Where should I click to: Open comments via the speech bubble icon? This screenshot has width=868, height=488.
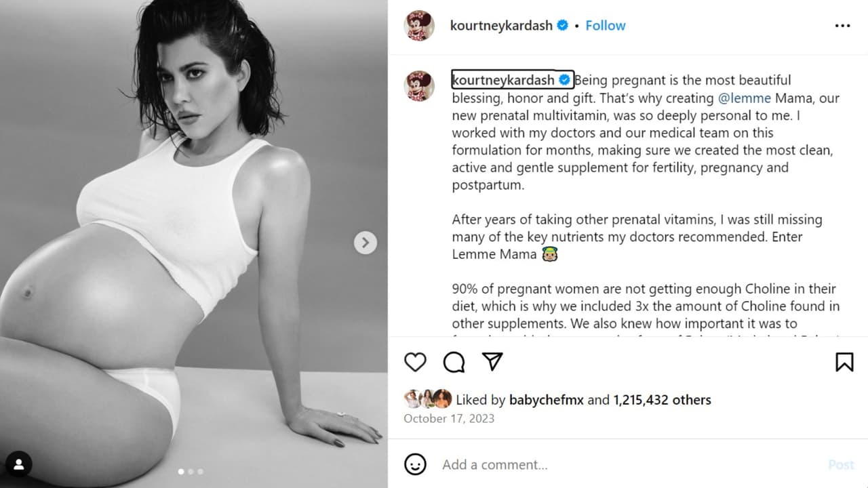pos(454,362)
